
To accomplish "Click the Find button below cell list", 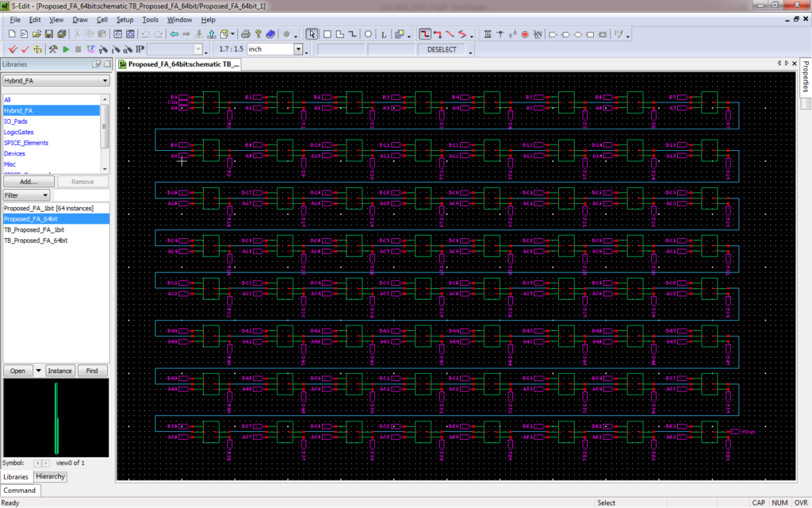I will click(92, 370).
